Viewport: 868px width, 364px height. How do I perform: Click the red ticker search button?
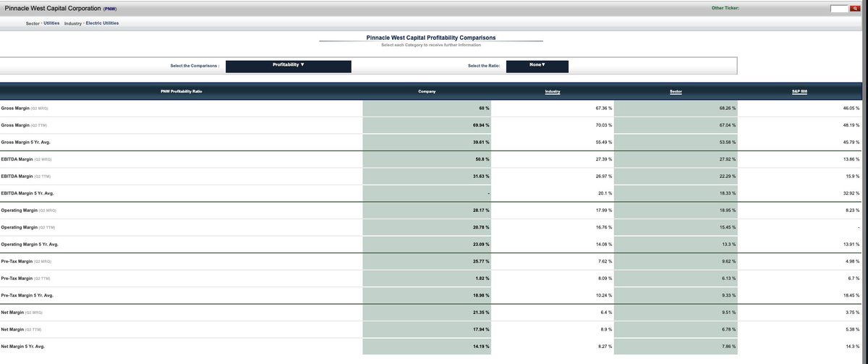pos(854,9)
